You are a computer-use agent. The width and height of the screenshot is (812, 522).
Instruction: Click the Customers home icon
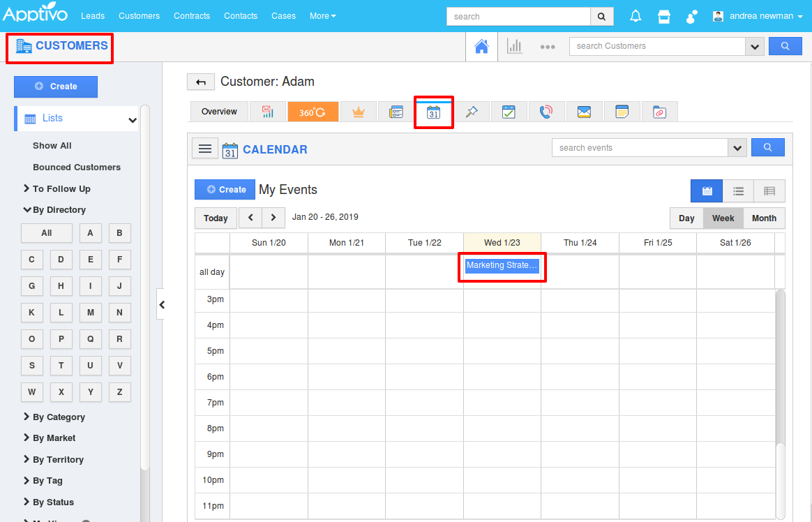pyautogui.click(x=481, y=47)
